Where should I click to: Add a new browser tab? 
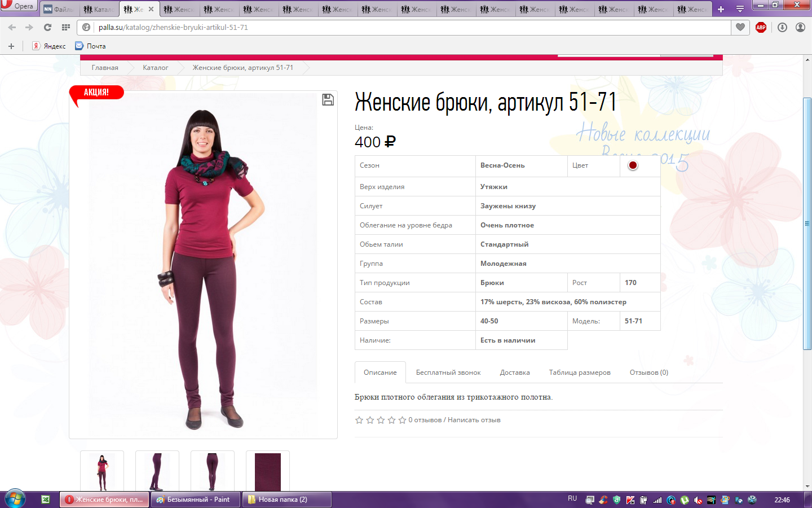721,9
